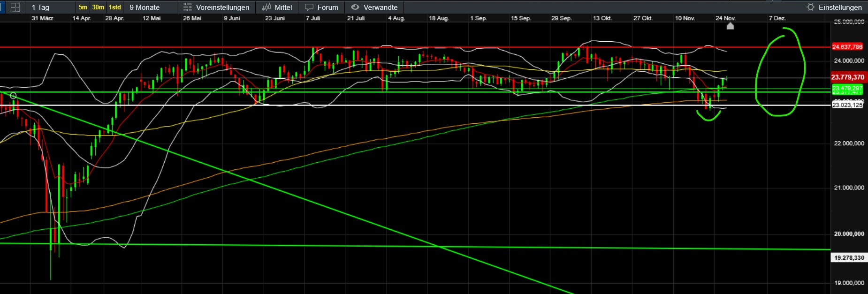Click the Mittel price type button

coord(283,7)
